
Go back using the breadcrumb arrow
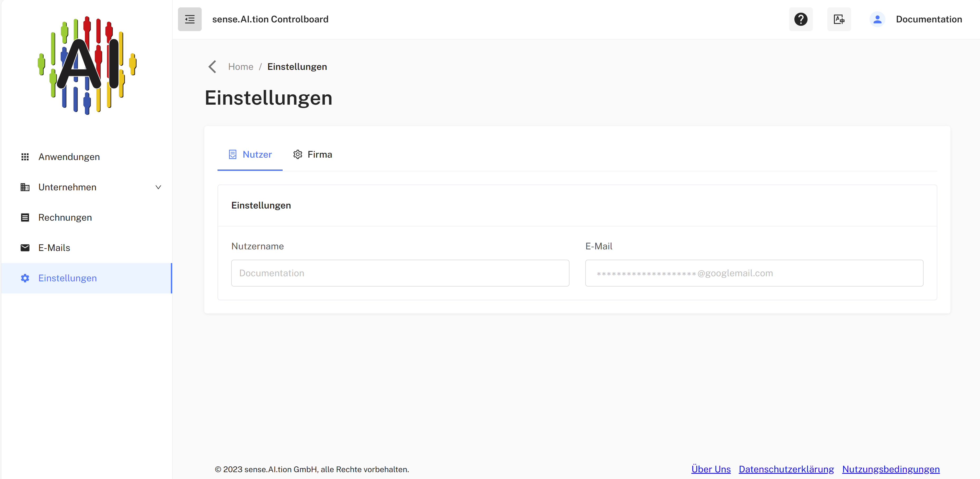click(x=212, y=67)
